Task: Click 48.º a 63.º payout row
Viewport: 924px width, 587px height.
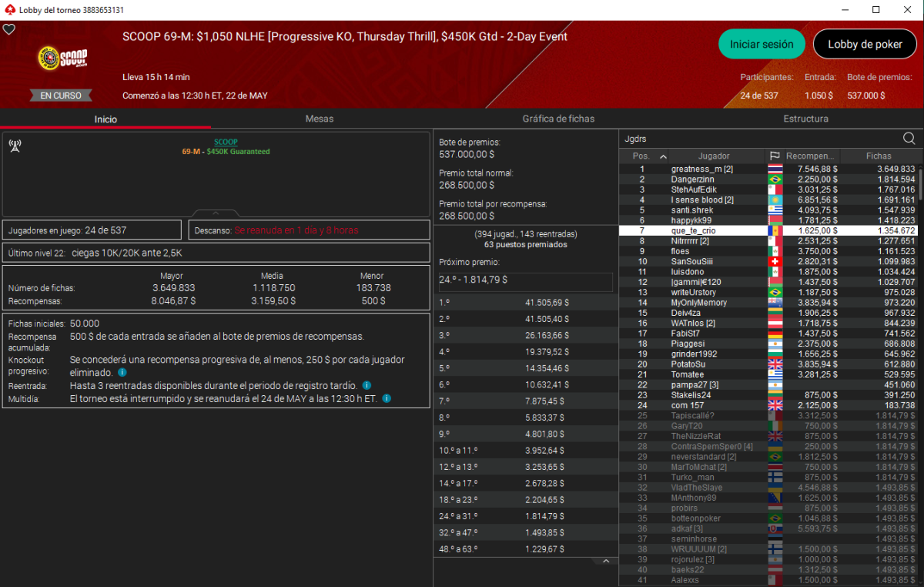Action: [526, 548]
